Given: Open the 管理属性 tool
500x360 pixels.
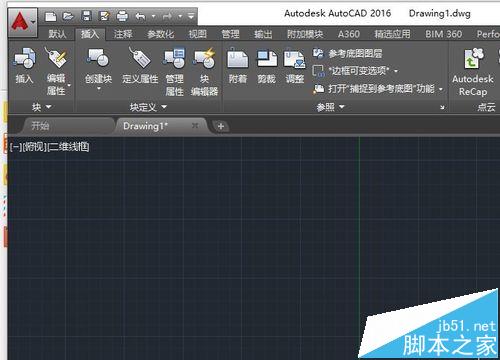Looking at the screenshot, I should (x=174, y=71).
